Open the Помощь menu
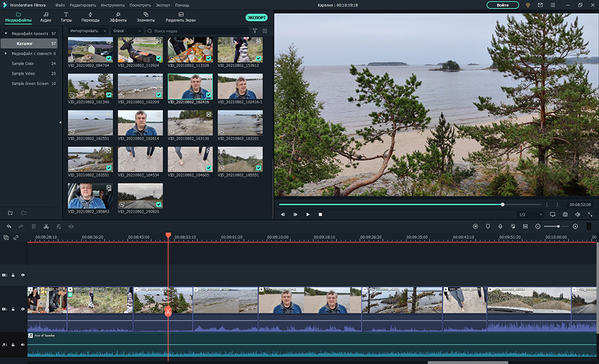599x364 pixels. (182, 5)
